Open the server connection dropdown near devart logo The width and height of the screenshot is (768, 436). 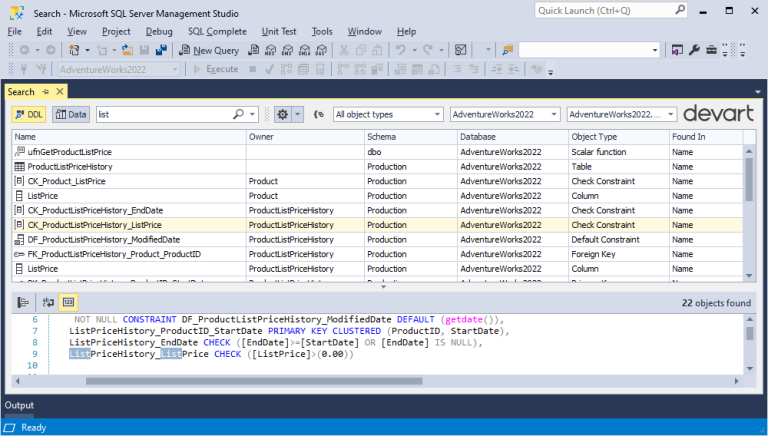pos(621,114)
